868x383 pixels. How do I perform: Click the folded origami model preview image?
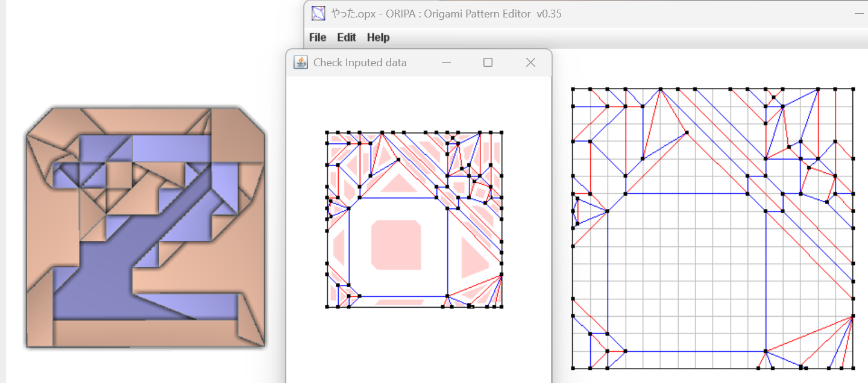(145, 228)
